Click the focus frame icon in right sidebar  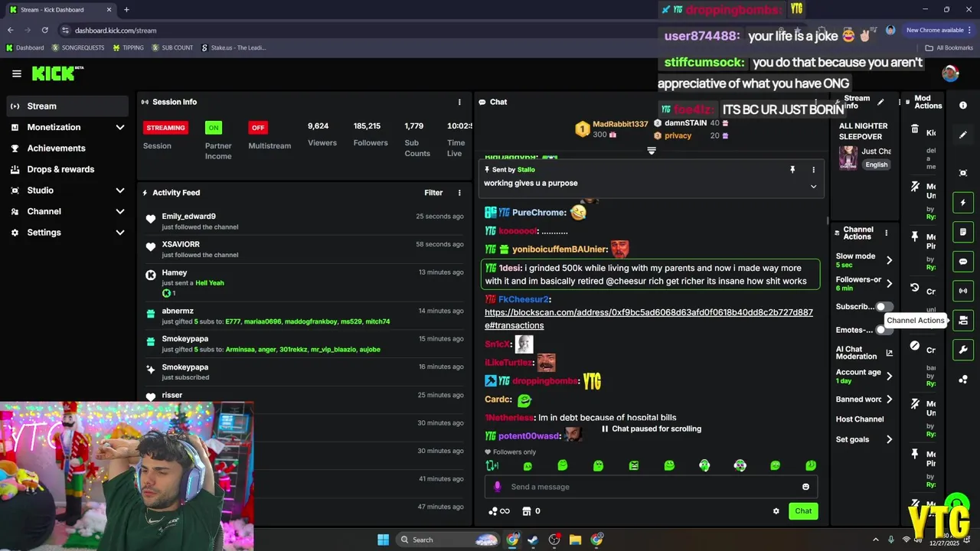963,174
